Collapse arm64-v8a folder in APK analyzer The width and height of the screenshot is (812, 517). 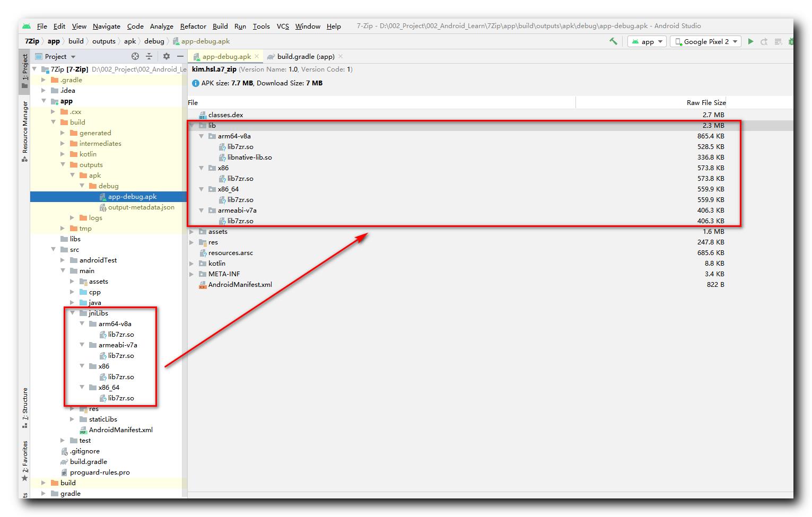pos(202,136)
